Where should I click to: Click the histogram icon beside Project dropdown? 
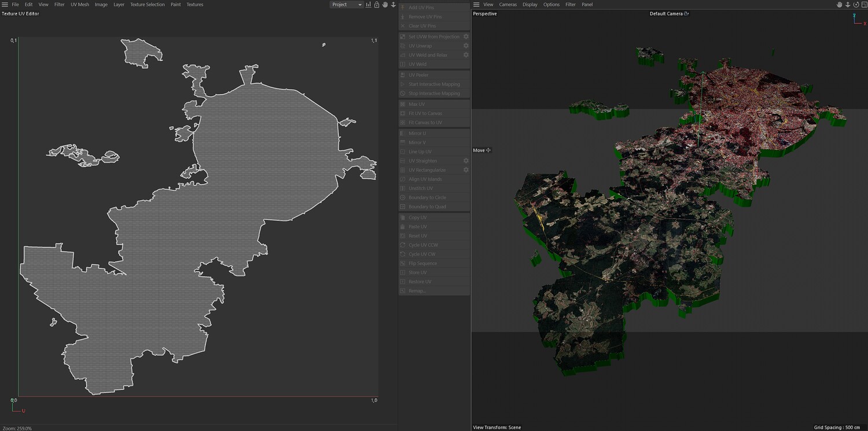tap(369, 5)
